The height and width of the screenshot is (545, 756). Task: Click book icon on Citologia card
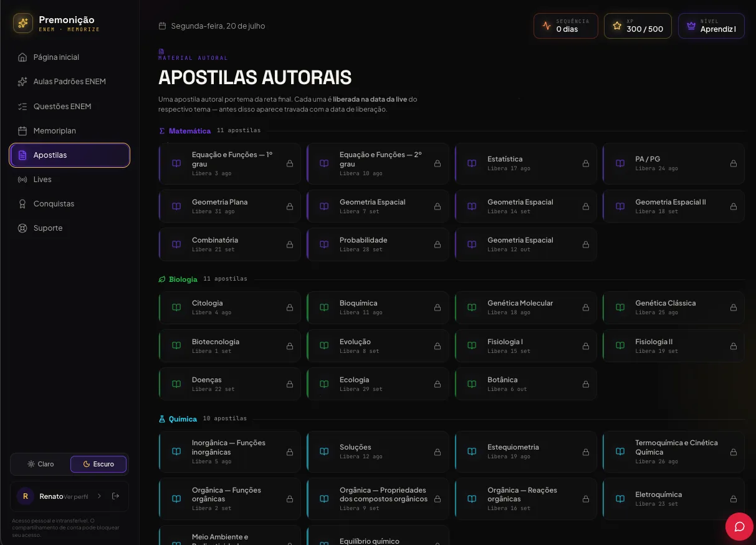176,307
